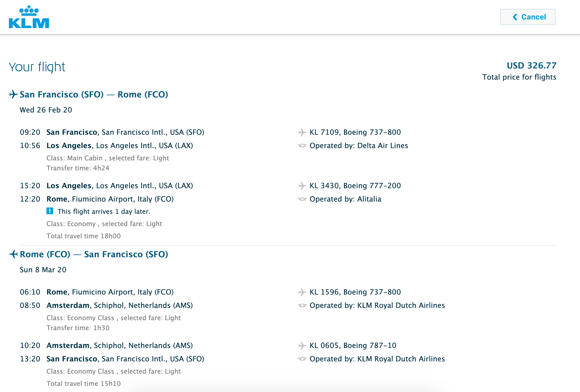Click the USD 326.77 total price
This screenshot has height=392, width=580.
point(531,65)
